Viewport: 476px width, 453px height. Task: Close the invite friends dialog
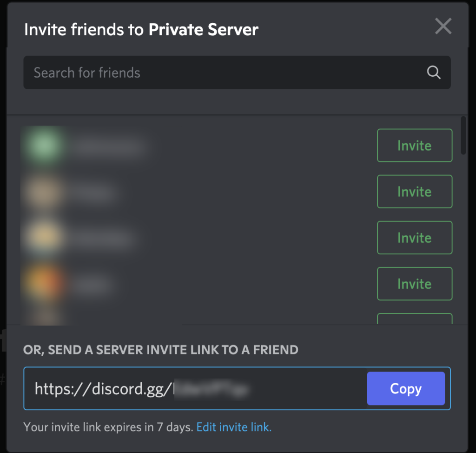point(443,27)
